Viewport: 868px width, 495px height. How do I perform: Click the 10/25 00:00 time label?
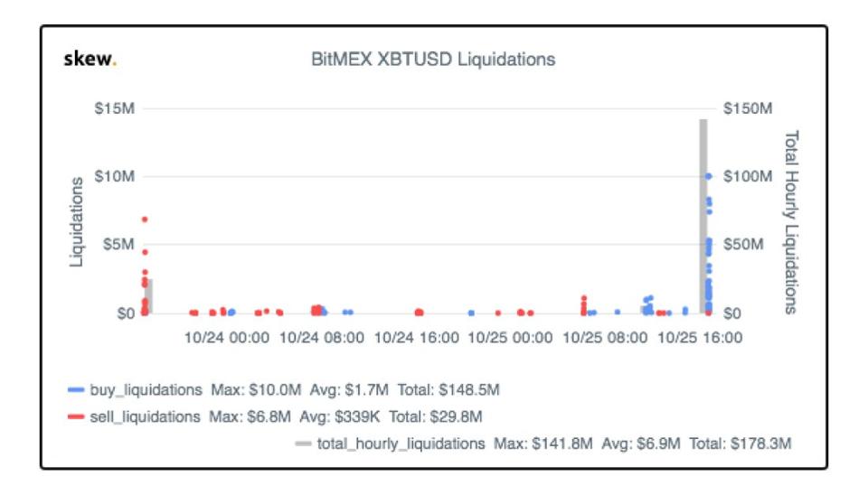point(510,337)
